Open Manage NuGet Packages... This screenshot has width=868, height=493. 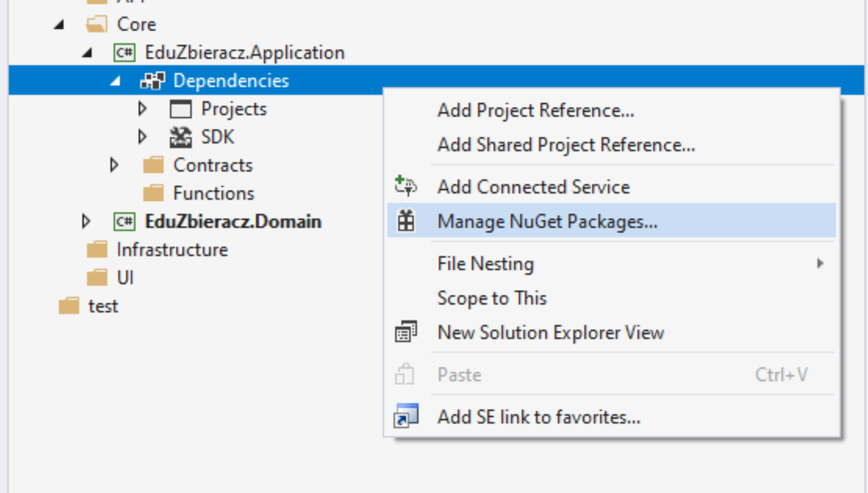pyautogui.click(x=612, y=221)
